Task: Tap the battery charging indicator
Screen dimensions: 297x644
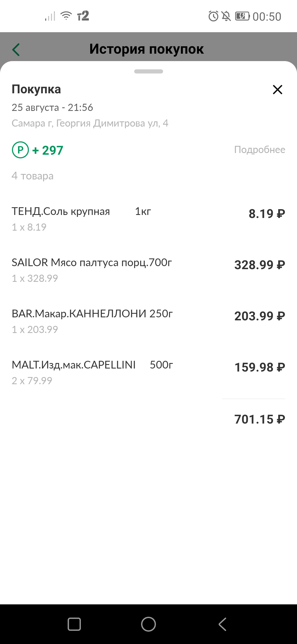Action: pos(242,16)
